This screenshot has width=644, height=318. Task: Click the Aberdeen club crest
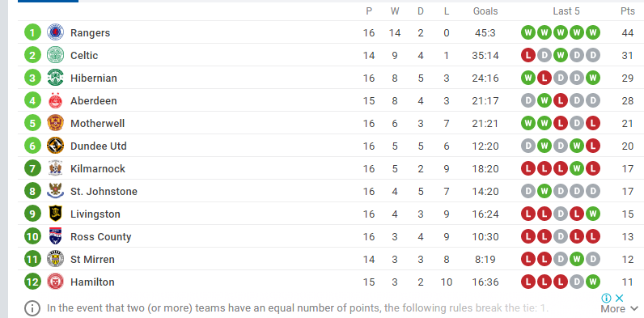click(x=56, y=100)
